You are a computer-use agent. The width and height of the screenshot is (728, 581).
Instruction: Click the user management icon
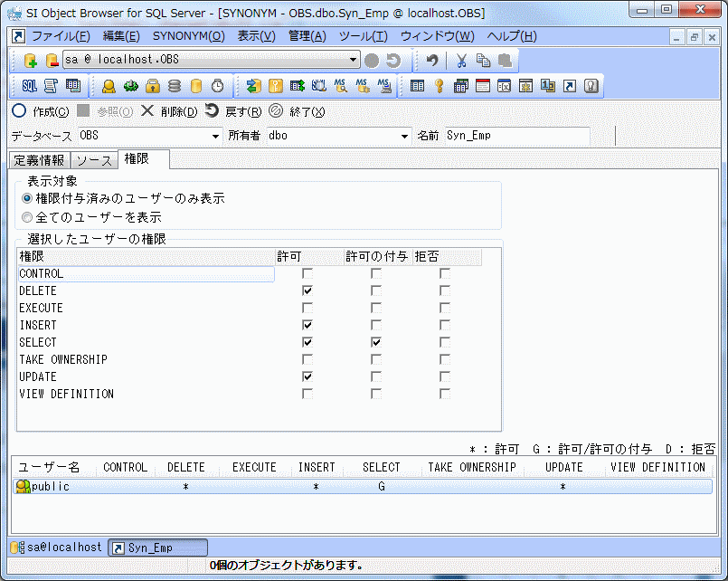coord(109,86)
